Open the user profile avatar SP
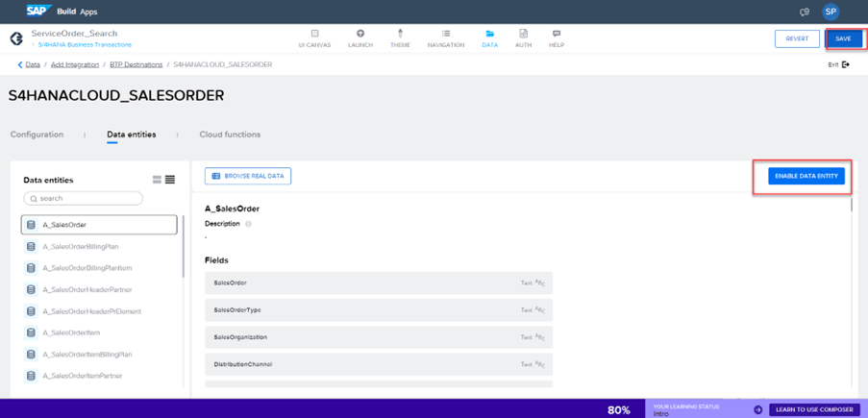Viewport: 868px width, 418px height. tap(831, 12)
